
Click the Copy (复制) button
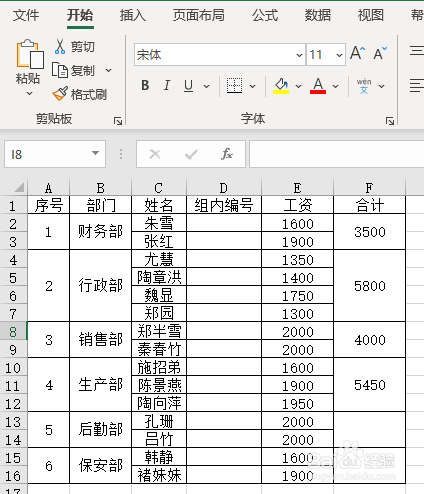pos(74,71)
